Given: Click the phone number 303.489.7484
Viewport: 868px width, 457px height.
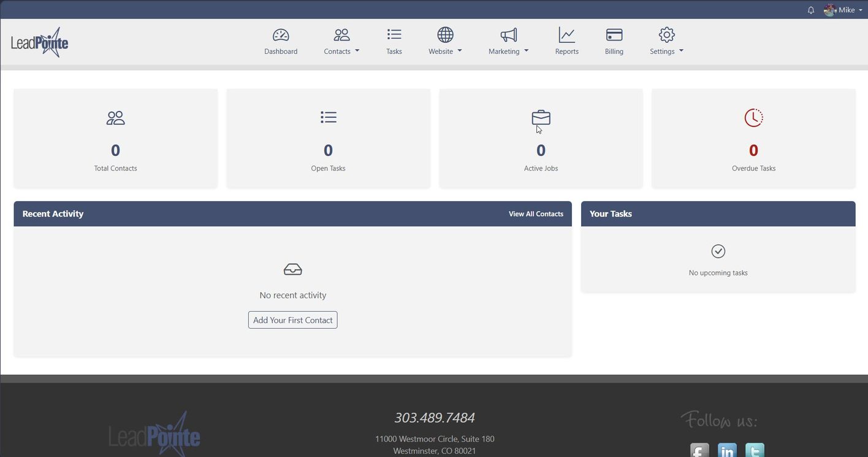Looking at the screenshot, I should (435, 418).
